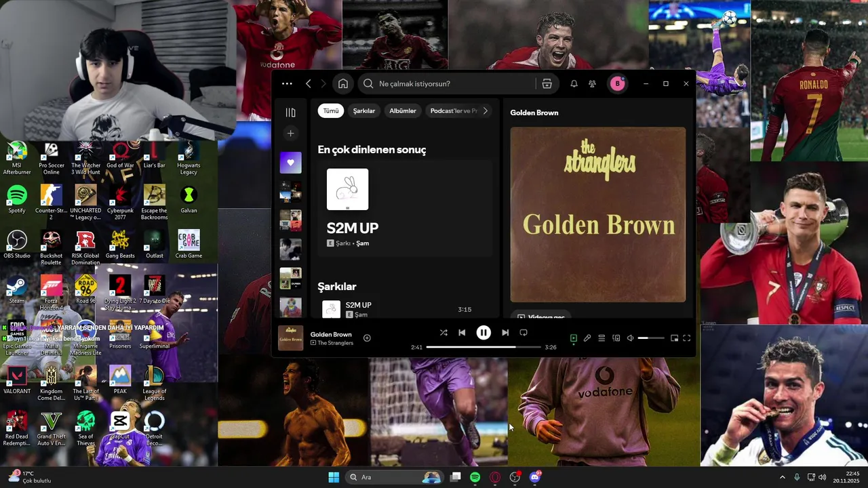Open Spotify from the taskbar
Viewport: 868px width, 488px height.
point(475,477)
